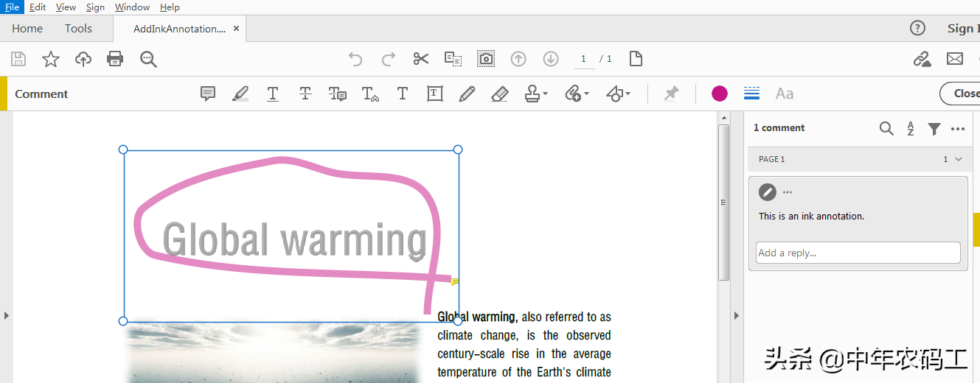Open the find text magnifier icon

tap(148, 59)
